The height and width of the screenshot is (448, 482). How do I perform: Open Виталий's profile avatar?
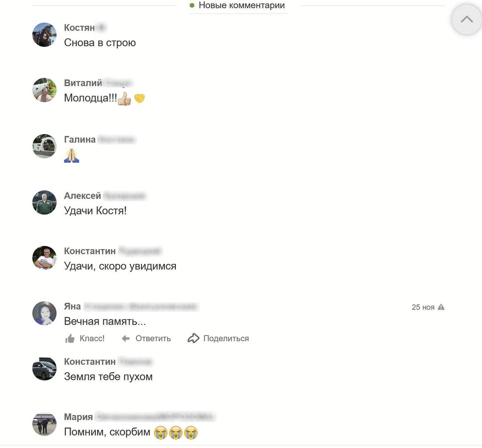coord(44,90)
